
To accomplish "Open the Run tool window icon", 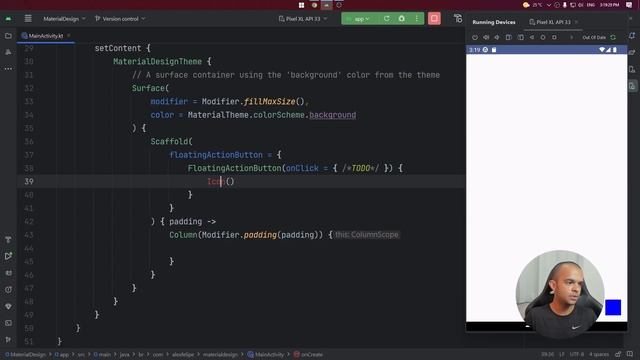I will pos(8,256).
